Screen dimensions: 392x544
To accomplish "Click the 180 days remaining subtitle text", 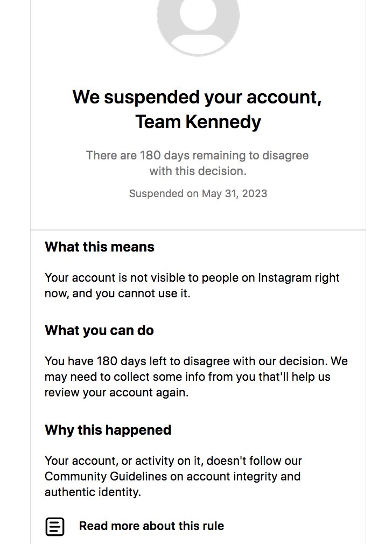I will click(x=198, y=163).
